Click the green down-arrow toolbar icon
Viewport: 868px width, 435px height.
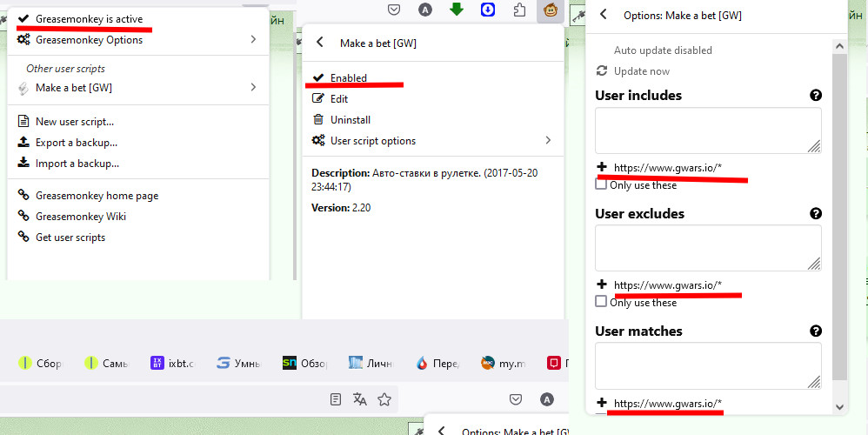[x=456, y=9]
